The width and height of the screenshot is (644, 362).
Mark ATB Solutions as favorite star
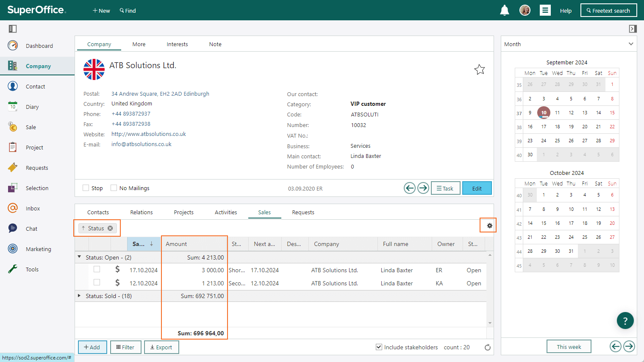[x=479, y=69]
